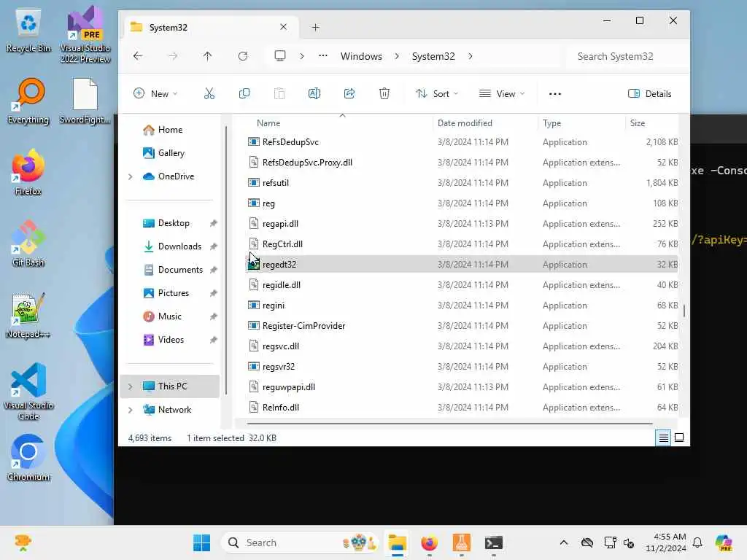Click the Share icon
Image resolution: width=747 pixels, height=560 pixels.
pos(349,93)
